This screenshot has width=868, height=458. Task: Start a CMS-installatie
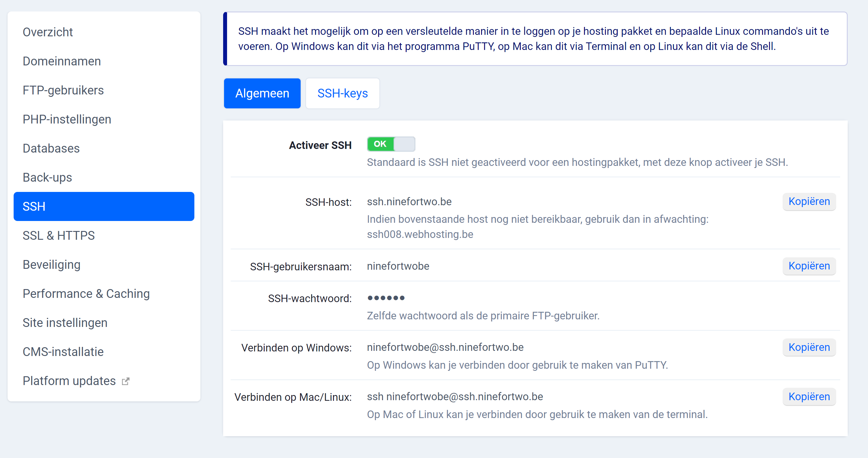(63, 351)
